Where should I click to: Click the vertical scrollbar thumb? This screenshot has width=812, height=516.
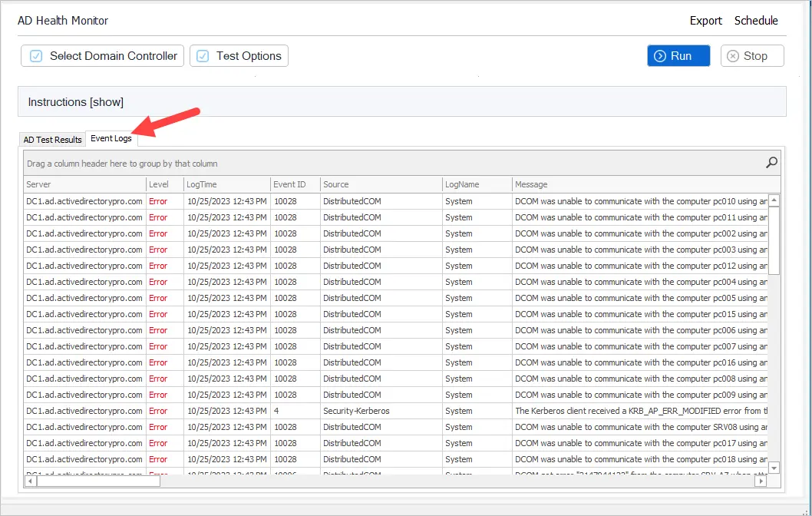774,240
